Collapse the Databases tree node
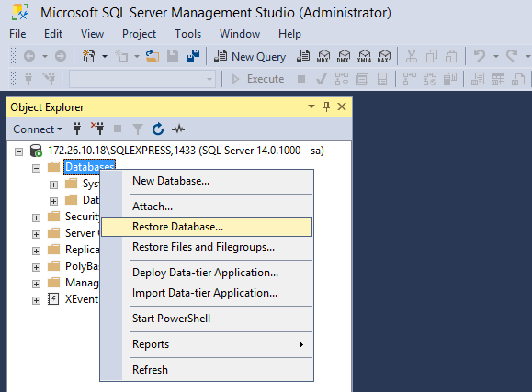Screen dimensions: 532x392 click(x=36, y=168)
